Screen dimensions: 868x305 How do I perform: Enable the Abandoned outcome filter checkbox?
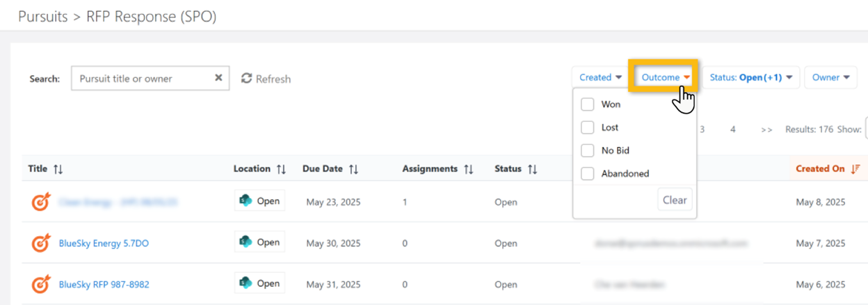(588, 173)
